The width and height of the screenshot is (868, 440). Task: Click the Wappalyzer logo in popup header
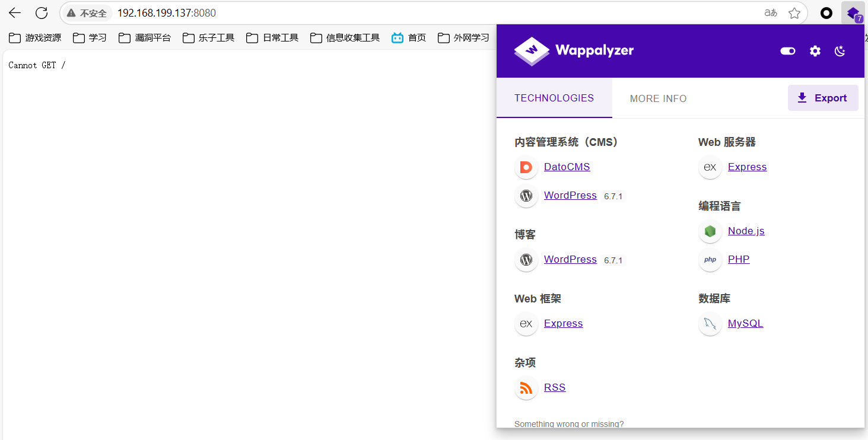pos(574,50)
